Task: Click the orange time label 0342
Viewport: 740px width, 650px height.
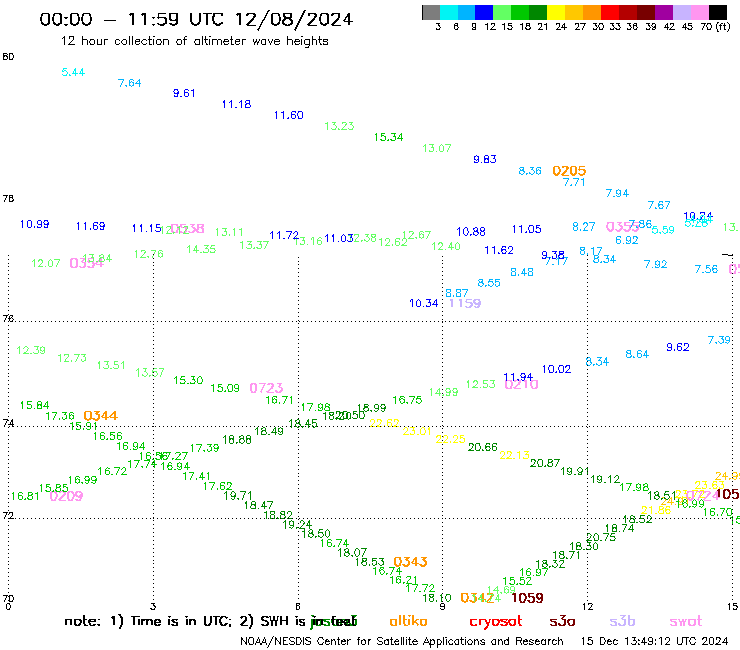Action: 477,598
